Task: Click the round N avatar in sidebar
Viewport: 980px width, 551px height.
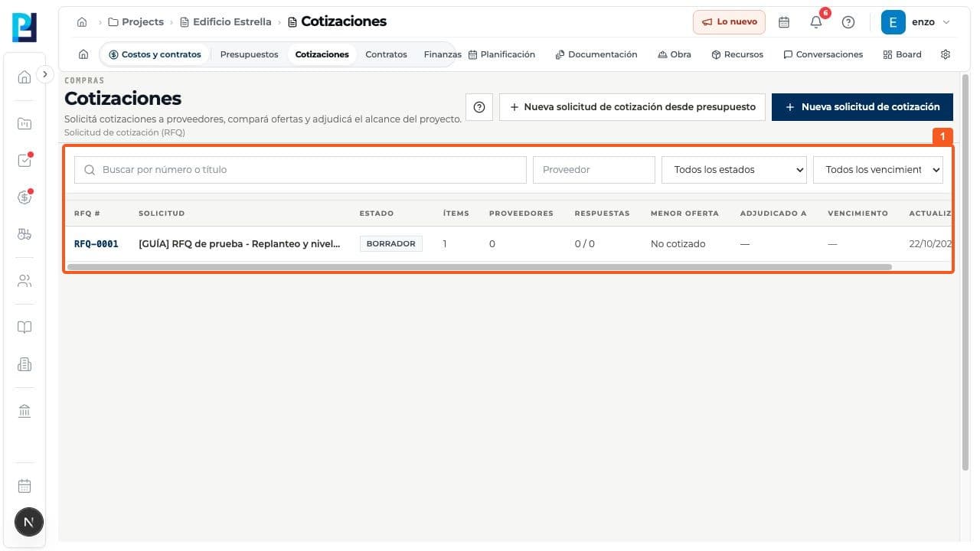Action: pyautogui.click(x=29, y=523)
